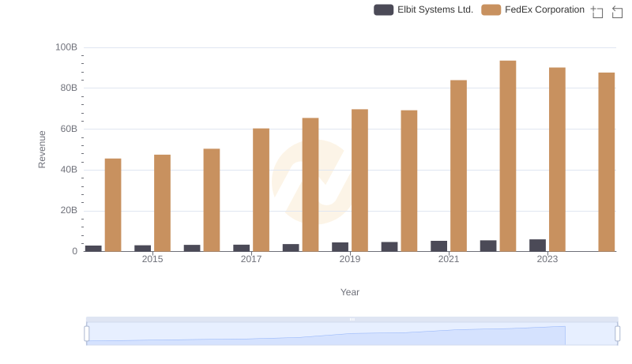Click the FedEx bar for 2022

click(508, 156)
